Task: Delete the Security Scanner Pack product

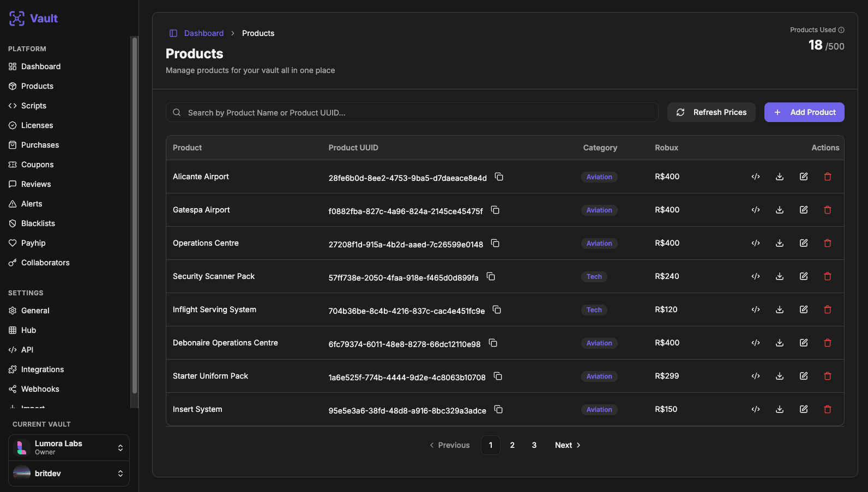Action: (828, 276)
